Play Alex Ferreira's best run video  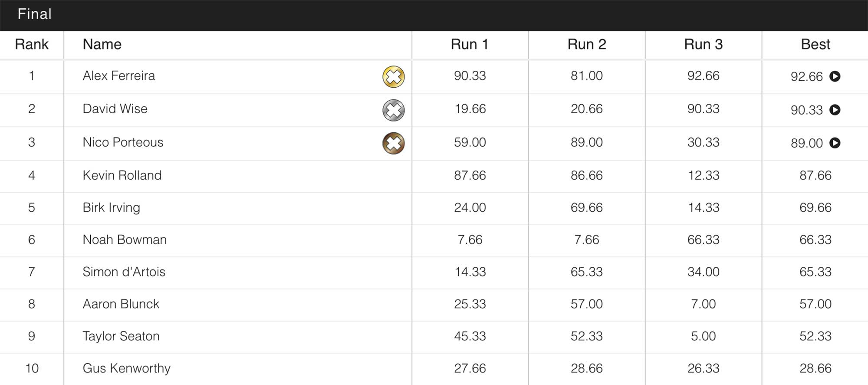click(x=835, y=76)
